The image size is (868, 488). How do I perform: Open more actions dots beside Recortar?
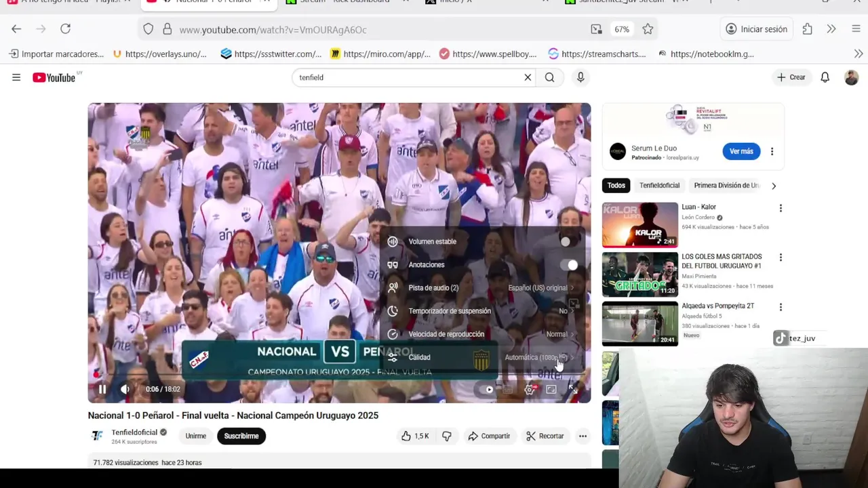point(583,436)
